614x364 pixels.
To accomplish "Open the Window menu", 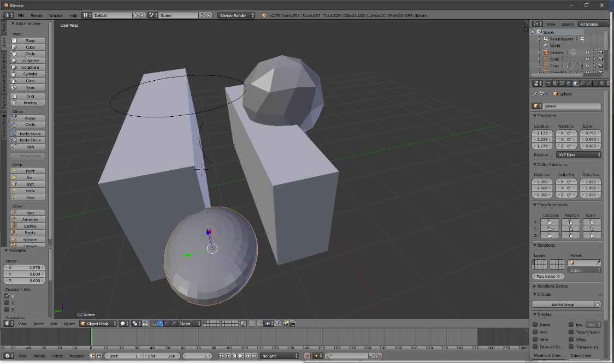I will click(56, 15).
